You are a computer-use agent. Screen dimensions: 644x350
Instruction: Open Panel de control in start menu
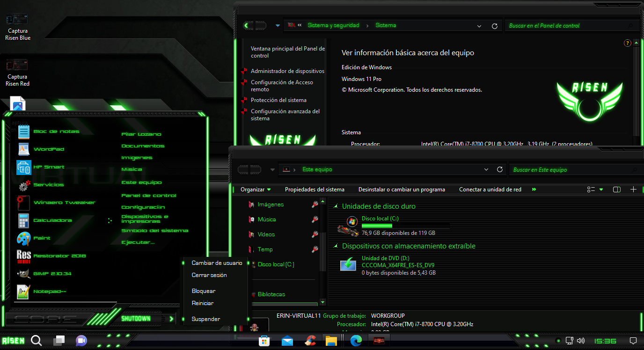149,196
